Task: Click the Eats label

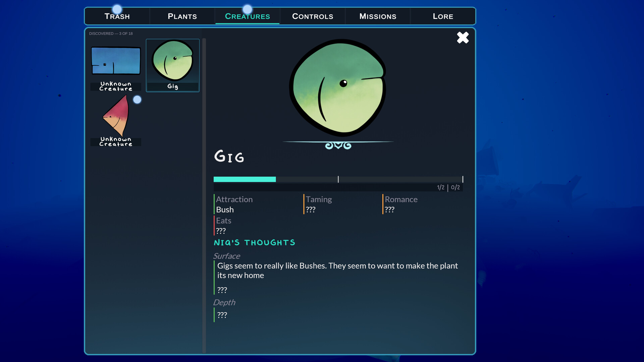Action: 223,221
